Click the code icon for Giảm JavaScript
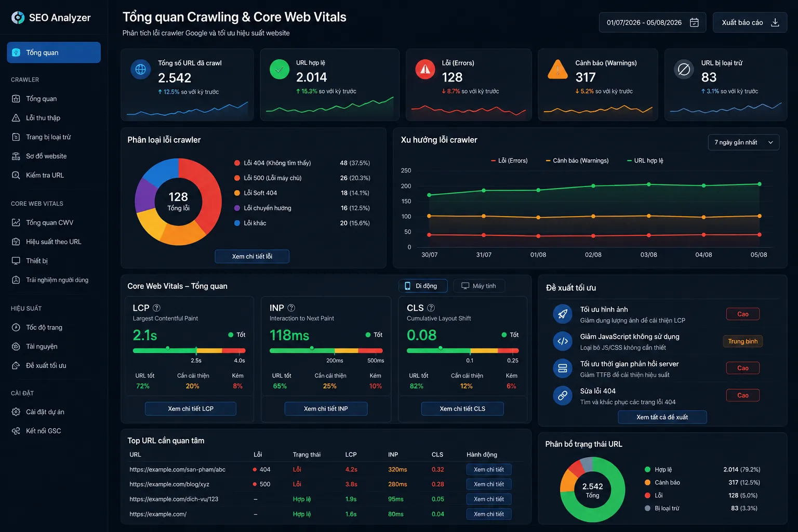 pyautogui.click(x=562, y=341)
